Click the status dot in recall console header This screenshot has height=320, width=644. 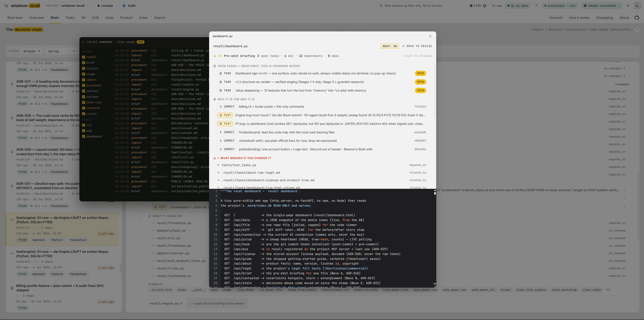(83, 42)
